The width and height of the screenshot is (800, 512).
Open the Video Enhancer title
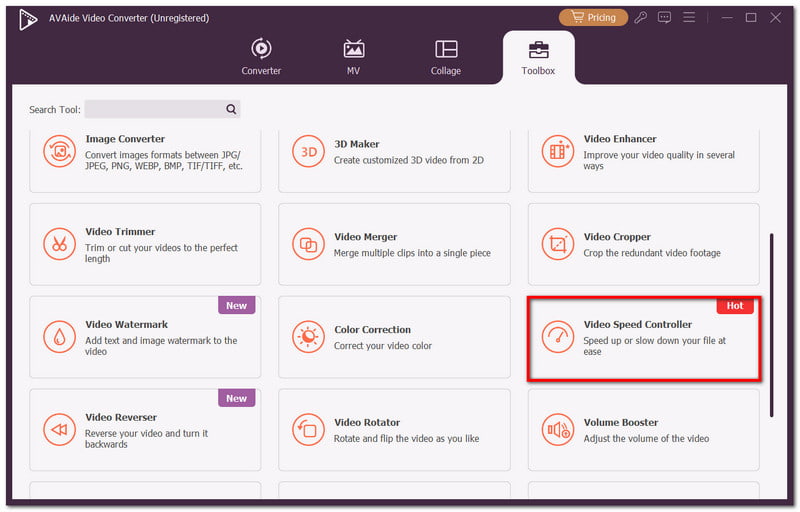coord(620,139)
